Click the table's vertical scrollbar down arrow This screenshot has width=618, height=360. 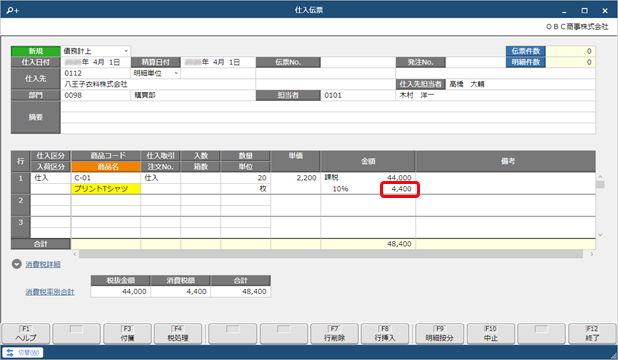[600, 235]
